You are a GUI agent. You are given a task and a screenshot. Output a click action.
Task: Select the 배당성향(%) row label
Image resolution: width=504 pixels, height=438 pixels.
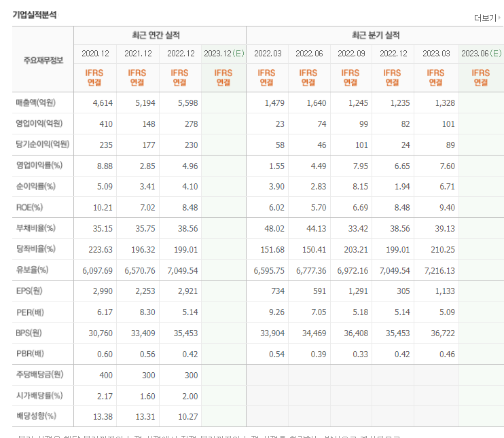click(36, 416)
